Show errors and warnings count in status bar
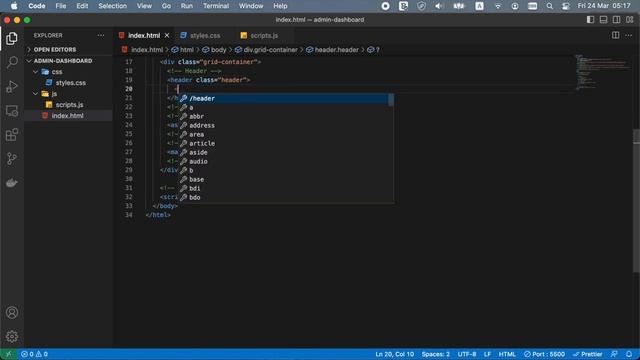This screenshot has width=640, height=360. tap(34, 354)
